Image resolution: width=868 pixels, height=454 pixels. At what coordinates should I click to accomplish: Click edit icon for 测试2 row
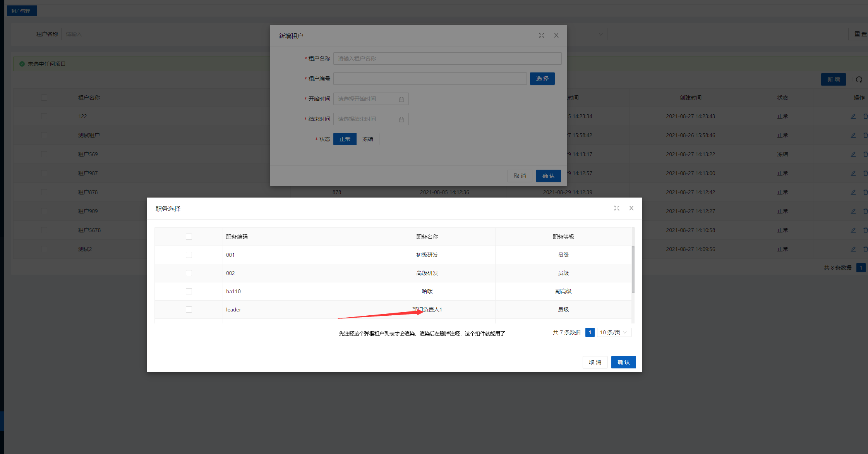click(853, 249)
